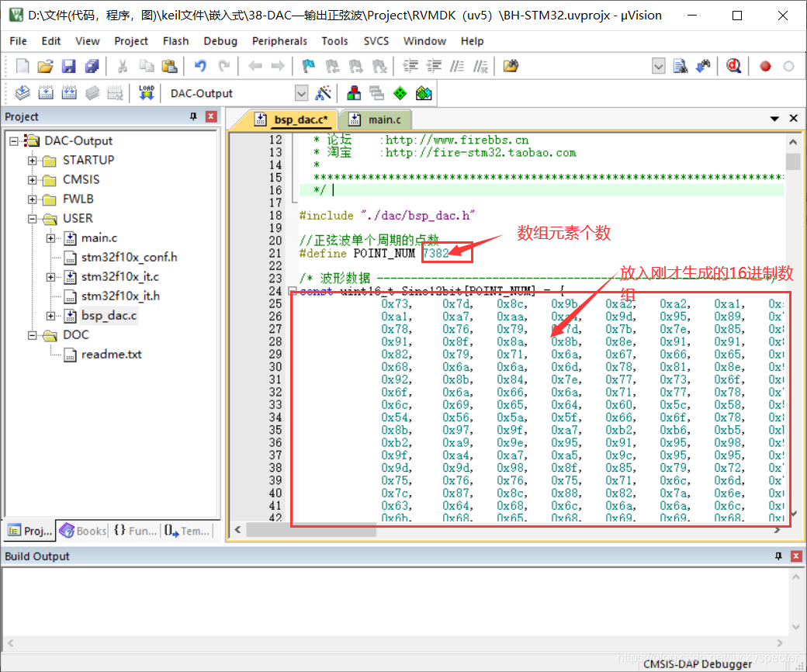Pin the Build Output panel

click(x=778, y=556)
